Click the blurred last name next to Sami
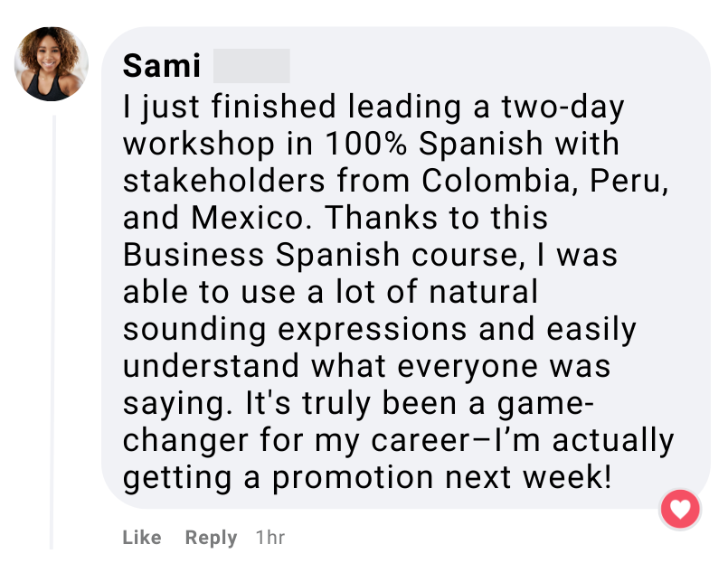Viewport: 728px width, 563px height. pos(251,66)
